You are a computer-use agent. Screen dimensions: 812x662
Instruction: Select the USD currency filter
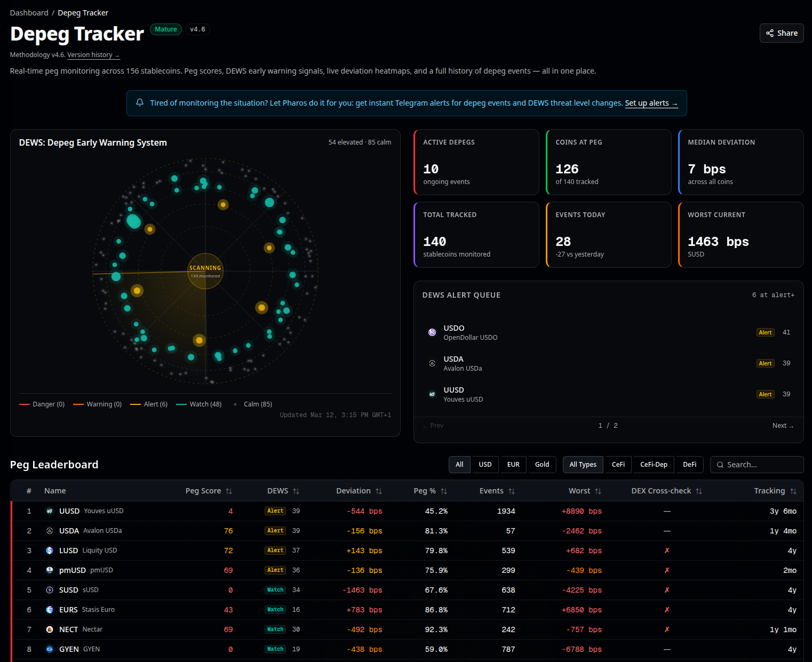[484, 465]
